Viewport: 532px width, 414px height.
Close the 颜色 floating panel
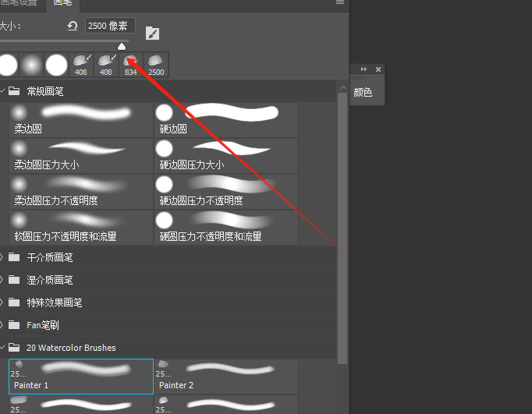point(378,69)
